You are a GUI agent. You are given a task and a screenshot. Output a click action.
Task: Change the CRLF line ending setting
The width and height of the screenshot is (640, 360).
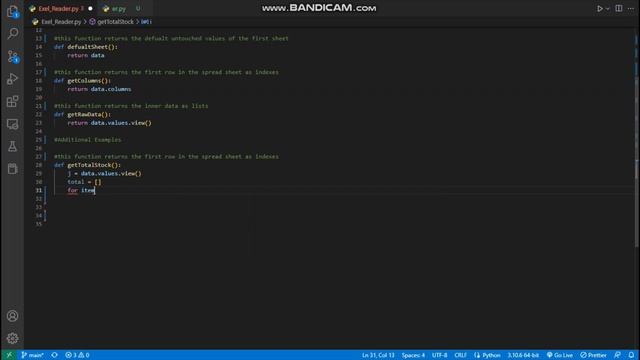460,355
